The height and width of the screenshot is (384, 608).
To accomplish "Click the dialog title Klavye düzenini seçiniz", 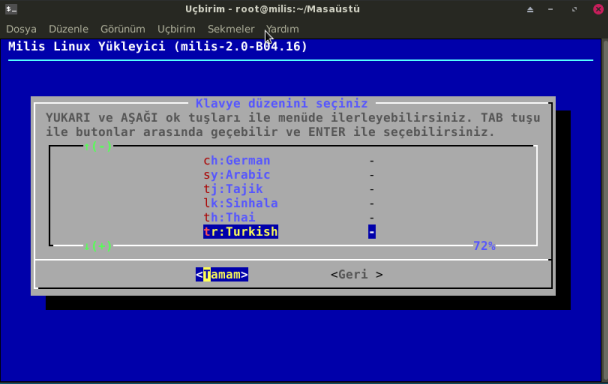I will [x=282, y=104].
